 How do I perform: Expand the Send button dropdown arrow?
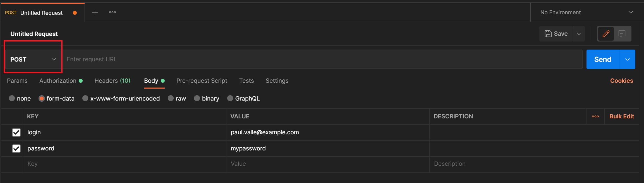pyautogui.click(x=627, y=59)
